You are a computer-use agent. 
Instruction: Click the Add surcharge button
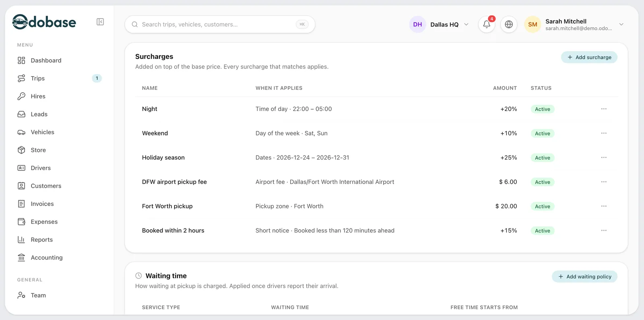589,57
